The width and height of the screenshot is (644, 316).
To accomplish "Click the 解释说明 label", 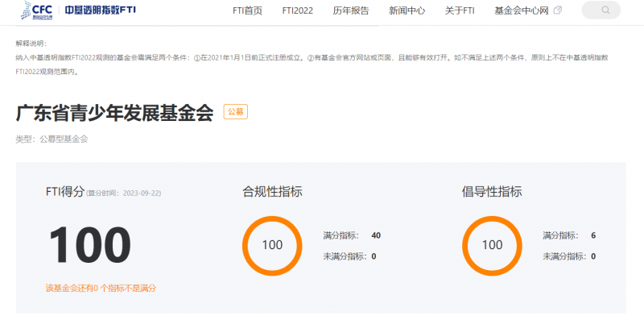I will (x=31, y=44).
